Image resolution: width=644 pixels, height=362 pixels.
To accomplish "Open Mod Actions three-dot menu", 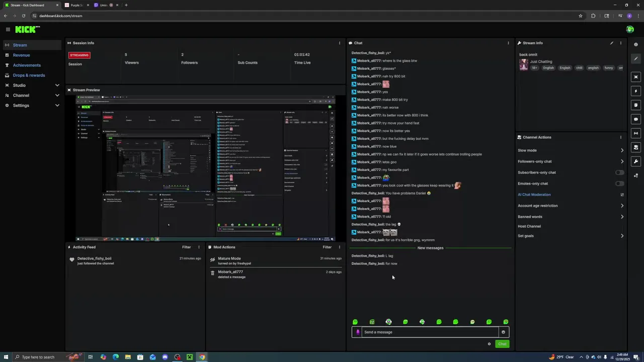I will click(x=339, y=247).
